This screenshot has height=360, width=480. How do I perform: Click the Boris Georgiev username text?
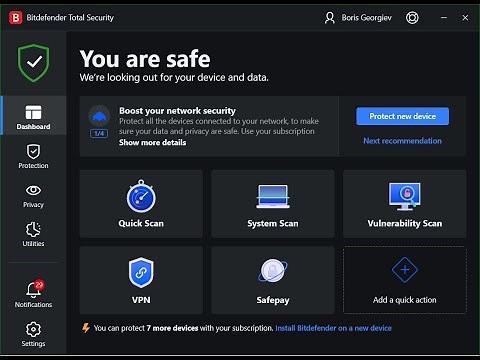366,18
